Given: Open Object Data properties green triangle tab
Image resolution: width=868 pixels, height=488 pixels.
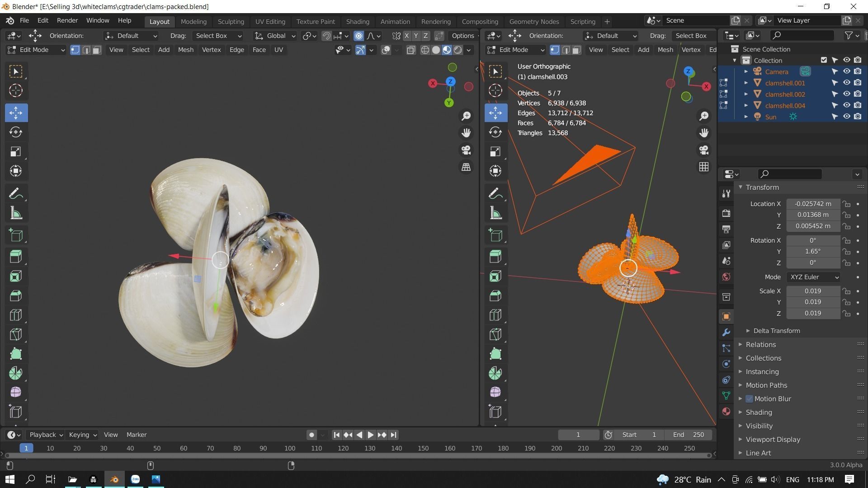Looking at the screenshot, I should click(x=726, y=396).
